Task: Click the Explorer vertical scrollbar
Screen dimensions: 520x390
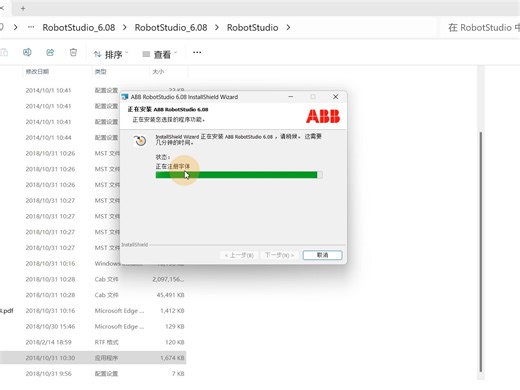Action: pyautogui.click(x=481, y=252)
